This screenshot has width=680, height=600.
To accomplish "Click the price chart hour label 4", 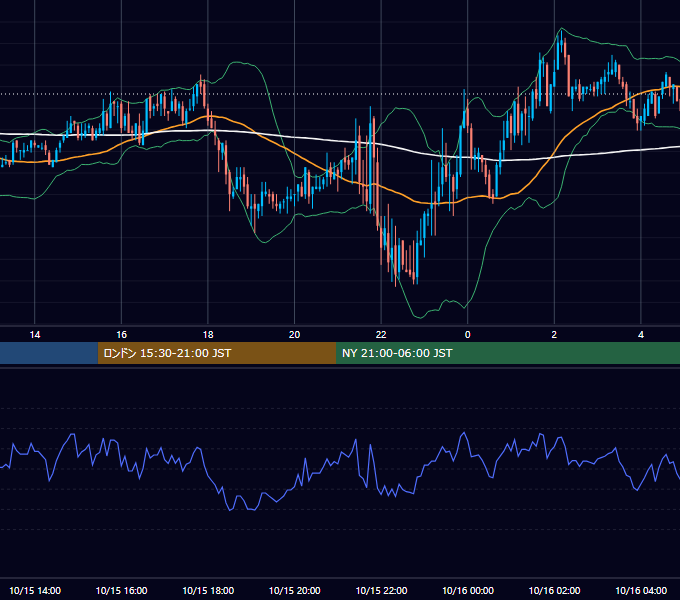I will click(641, 335).
